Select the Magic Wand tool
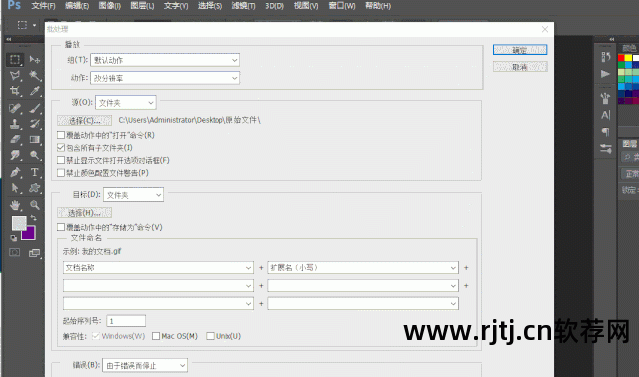639x377 pixels. (35, 75)
